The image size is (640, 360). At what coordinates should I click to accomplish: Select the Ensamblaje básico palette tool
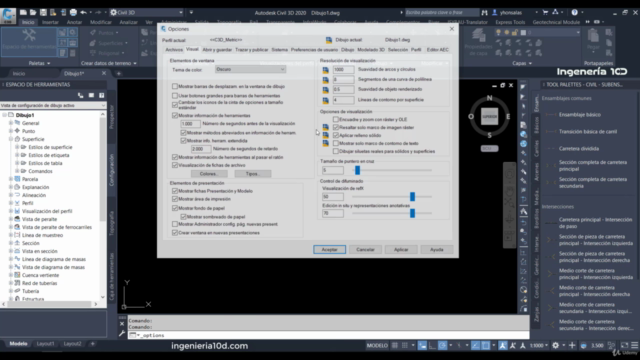pos(580,115)
